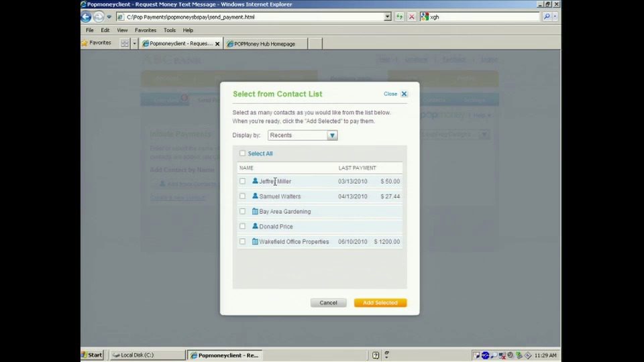Click the building icon beside Bay Area Gardening

click(255, 211)
